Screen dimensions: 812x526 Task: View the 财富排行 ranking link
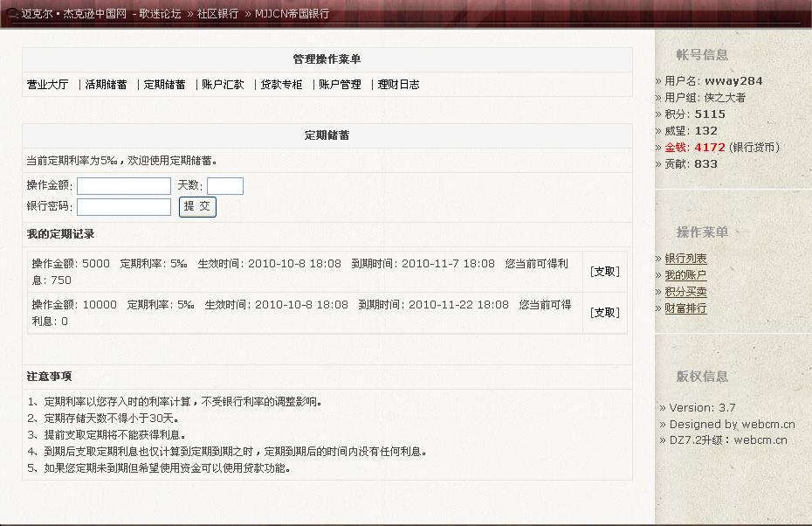point(685,308)
